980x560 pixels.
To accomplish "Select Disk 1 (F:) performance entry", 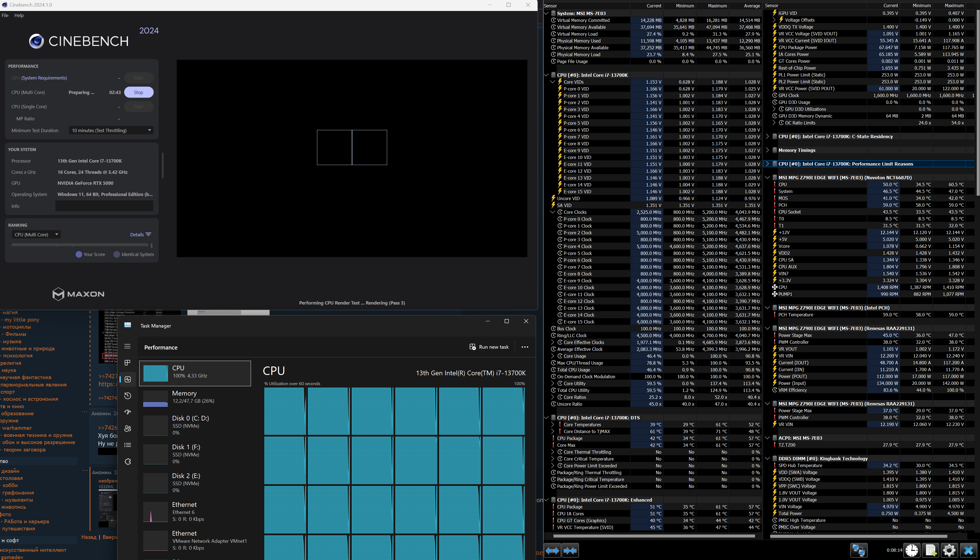I will pyautogui.click(x=195, y=454).
